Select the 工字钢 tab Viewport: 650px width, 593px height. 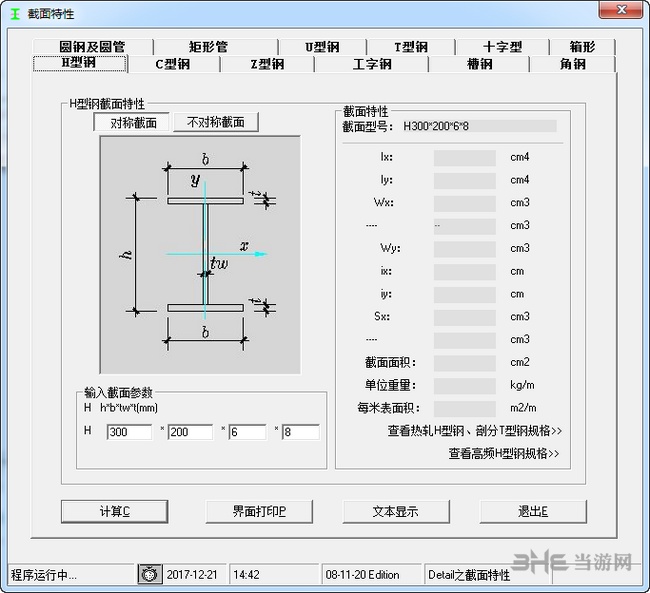click(372, 64)
